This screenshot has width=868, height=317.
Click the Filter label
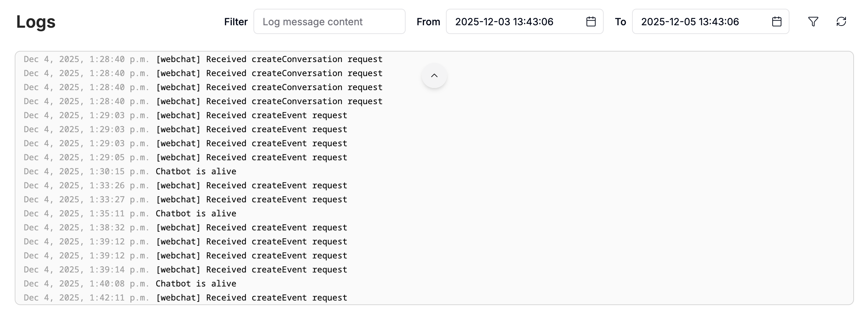(236, 22)
